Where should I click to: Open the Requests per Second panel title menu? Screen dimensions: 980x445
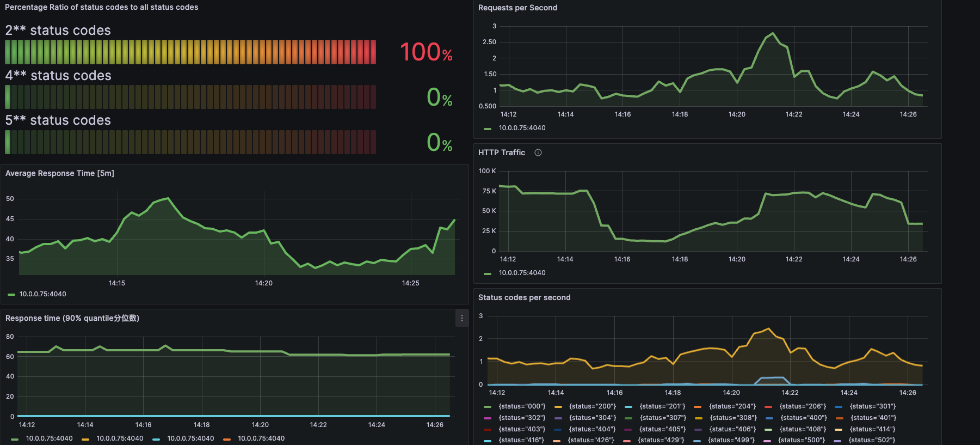click(x=517, y=8)
